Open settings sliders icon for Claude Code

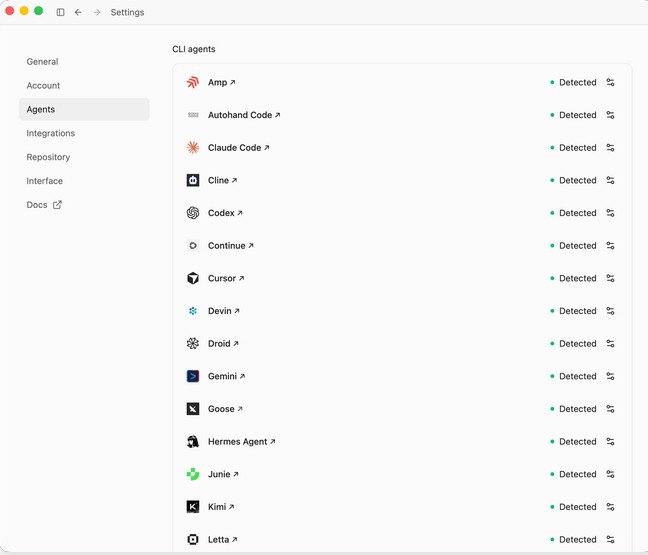tap(610, 148)
